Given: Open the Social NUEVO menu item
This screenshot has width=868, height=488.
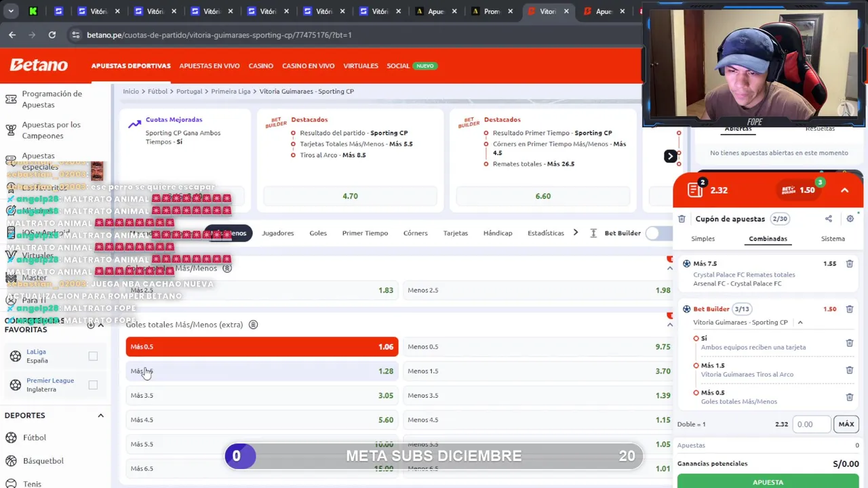Looking at the screenshot, I should point(411,66).
